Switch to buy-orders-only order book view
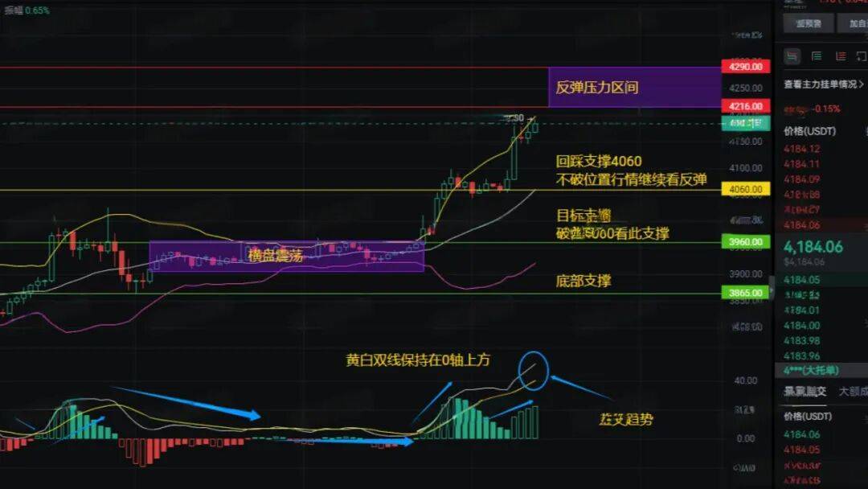The image size is (868, 489). pyautogui.click(x=817, y=55)
